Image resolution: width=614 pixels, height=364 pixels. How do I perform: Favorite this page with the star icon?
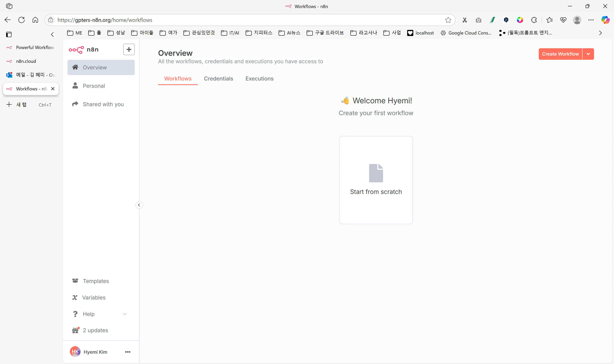[448, 20]
